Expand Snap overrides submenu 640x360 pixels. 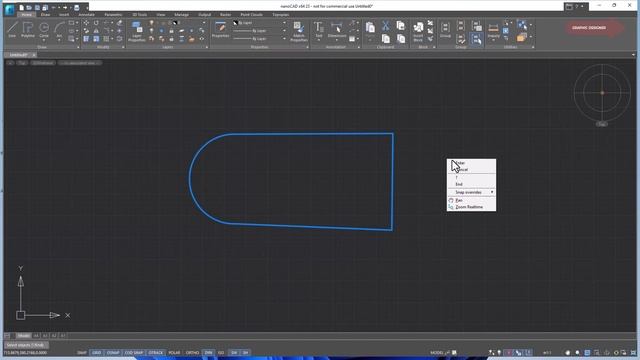tap(471, 192)
